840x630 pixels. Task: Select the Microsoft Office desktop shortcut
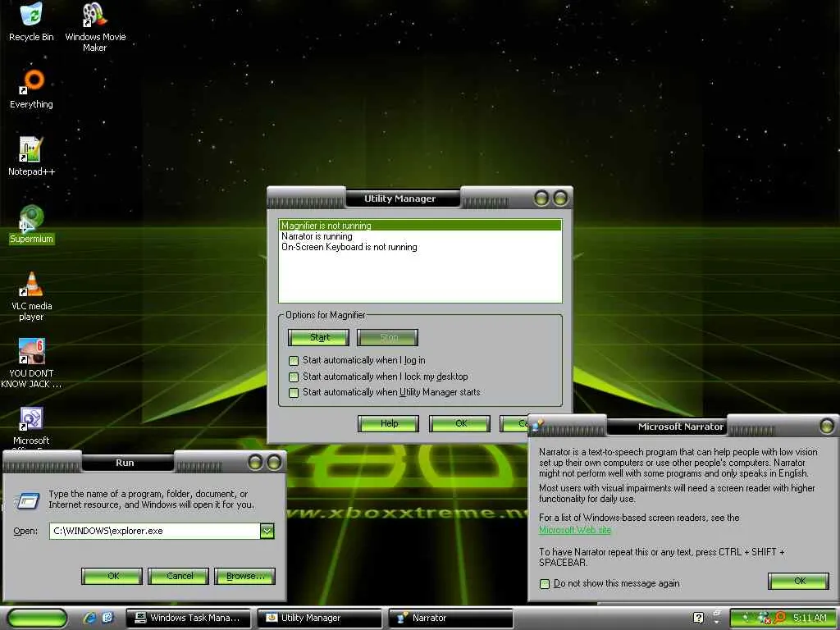31,427
